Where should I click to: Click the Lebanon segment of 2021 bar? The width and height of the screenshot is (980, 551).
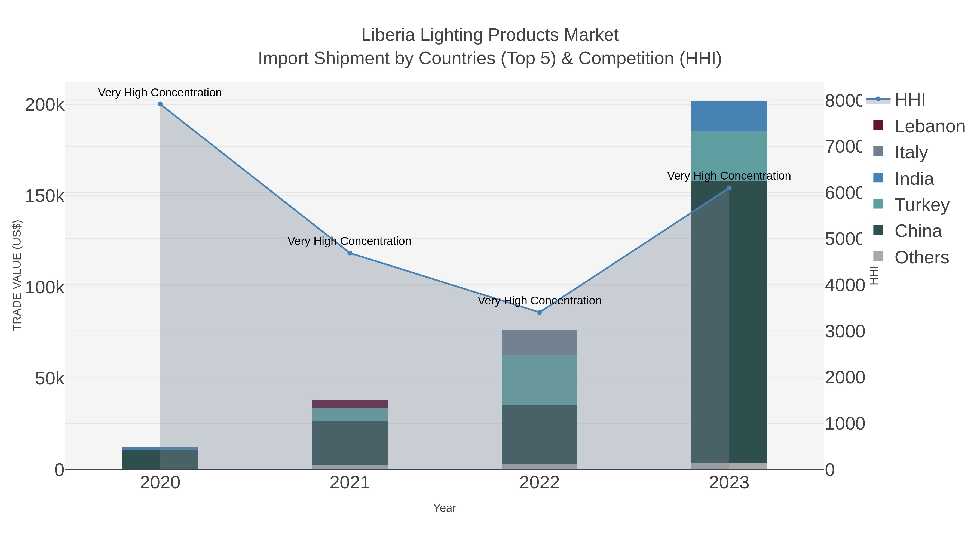[350, 404]
